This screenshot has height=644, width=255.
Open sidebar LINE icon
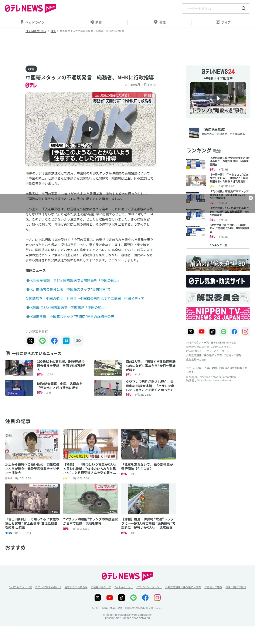(x=224, y=332)
